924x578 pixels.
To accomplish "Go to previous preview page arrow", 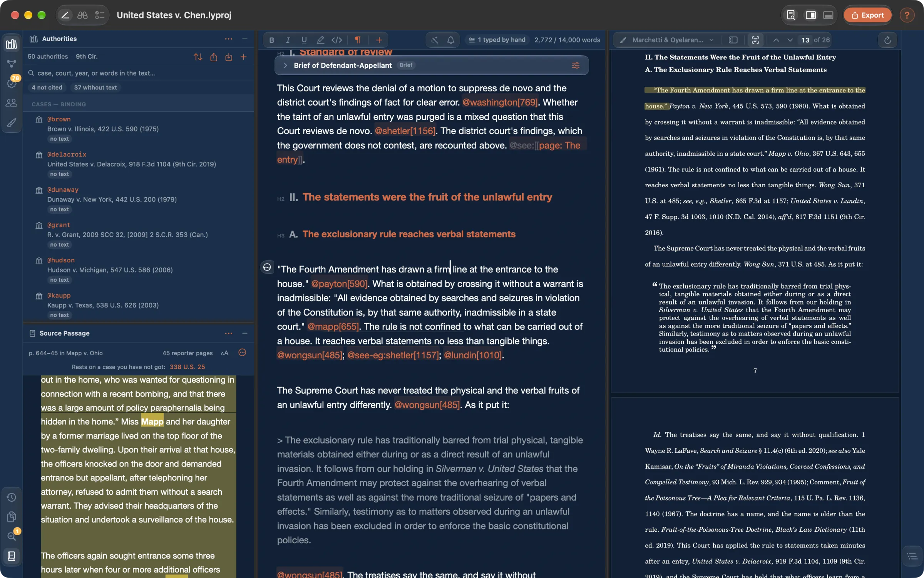I will click(776, 40).
